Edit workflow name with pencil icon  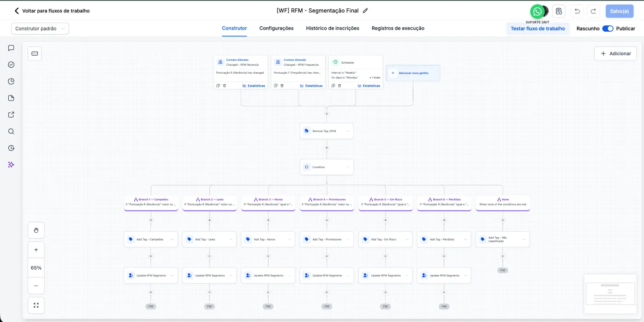(365, 11)
